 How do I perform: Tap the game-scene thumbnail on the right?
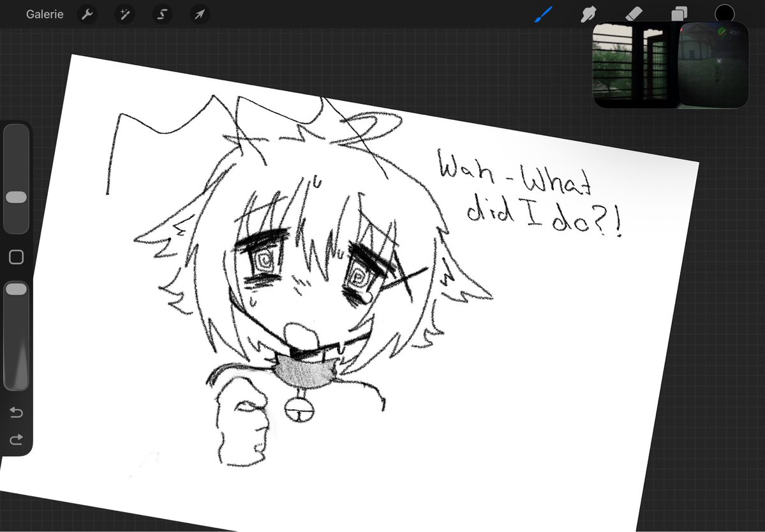(x=714, y=65)
